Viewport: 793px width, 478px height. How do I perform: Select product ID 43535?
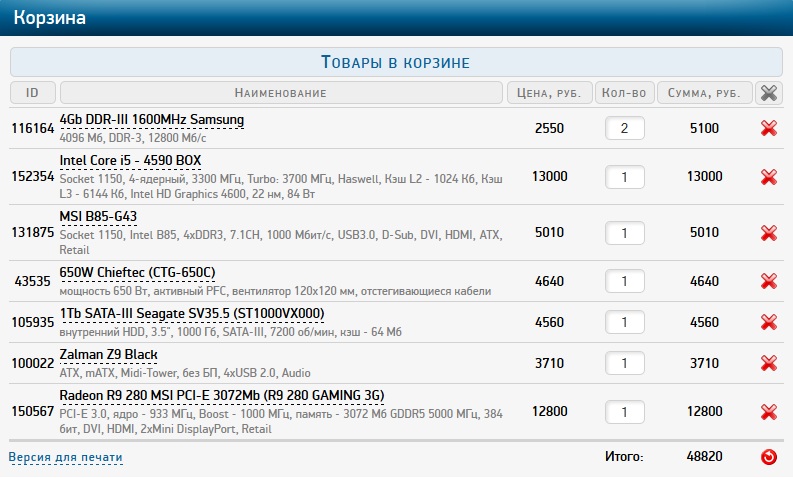[33, 281]
